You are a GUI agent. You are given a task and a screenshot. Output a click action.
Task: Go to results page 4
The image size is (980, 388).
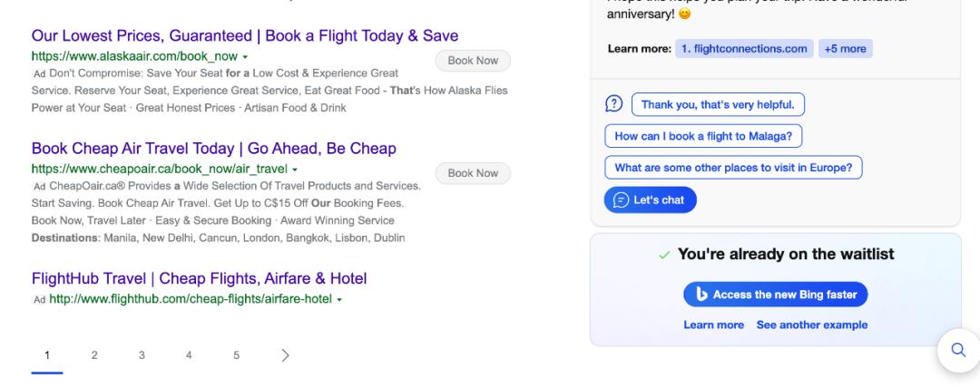point(189,354)
